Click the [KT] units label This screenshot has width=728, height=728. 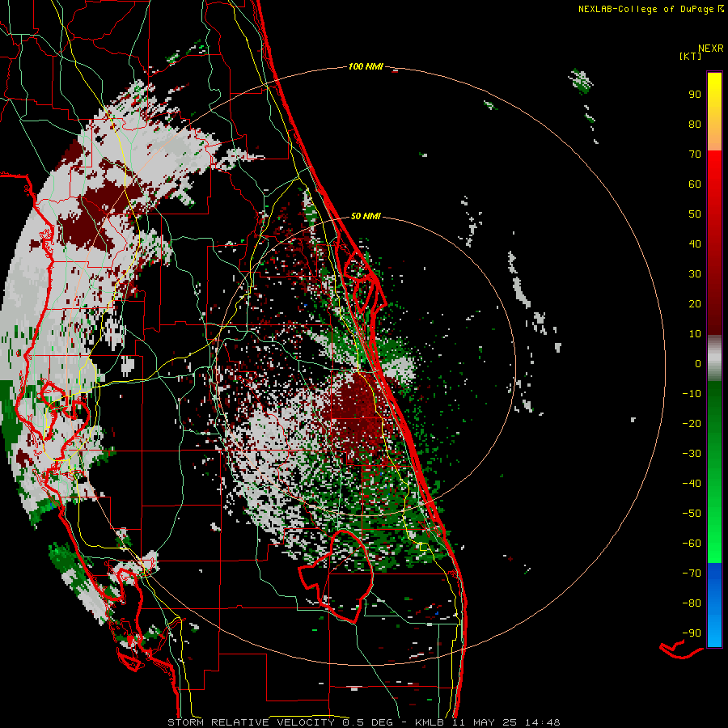click(x=691, y=56)
